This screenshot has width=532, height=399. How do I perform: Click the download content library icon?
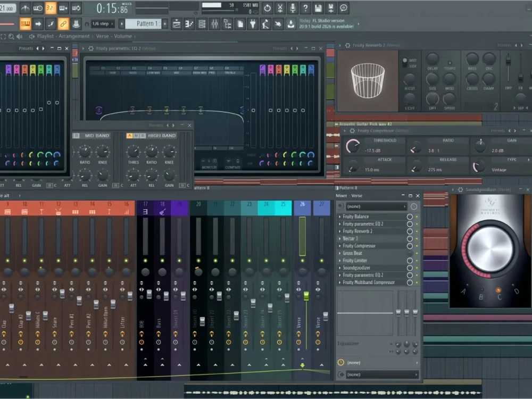tap(291, 24)
